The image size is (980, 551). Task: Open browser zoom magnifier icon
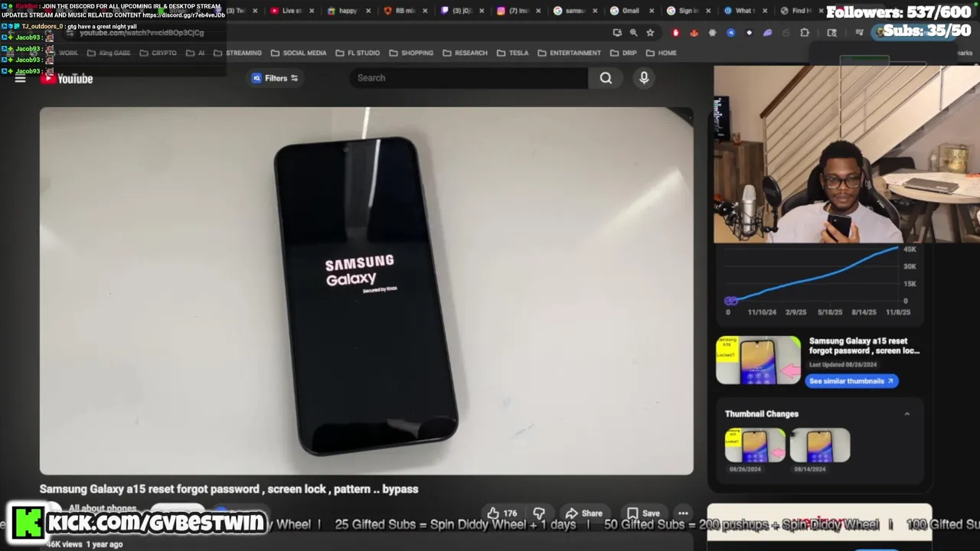[633, 33]
